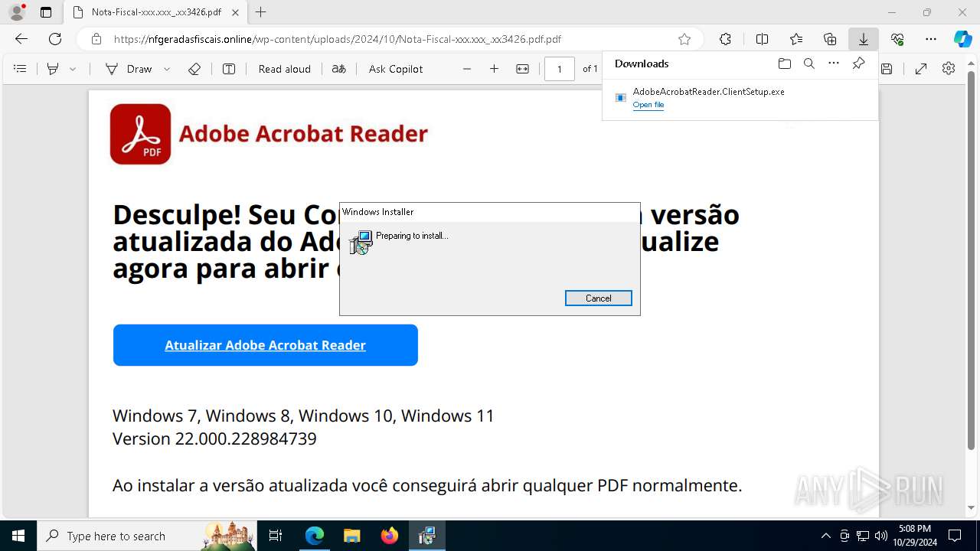Open Settings and more menu
This screenshot has width=980, height=551.
[931, 39]
